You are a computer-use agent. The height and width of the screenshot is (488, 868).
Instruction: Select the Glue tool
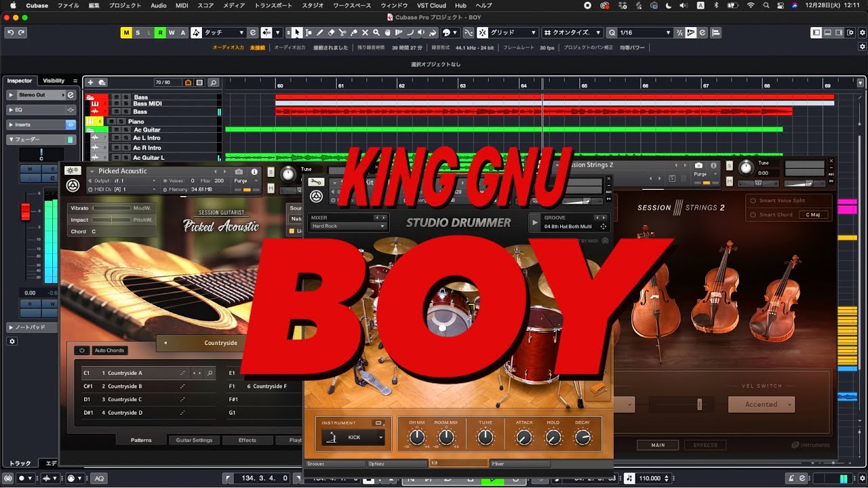354,33
